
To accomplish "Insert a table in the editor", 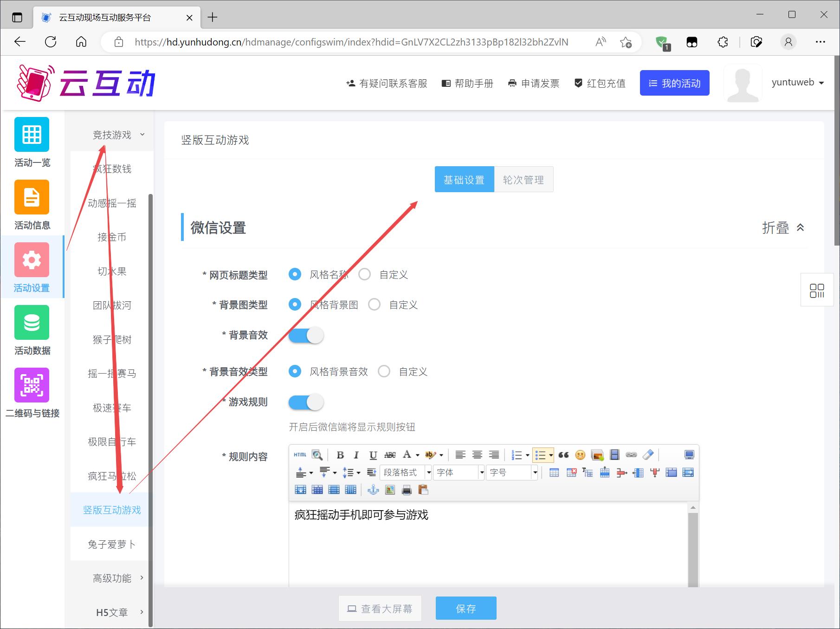I will pyautogui.click(x=554, y=473).
